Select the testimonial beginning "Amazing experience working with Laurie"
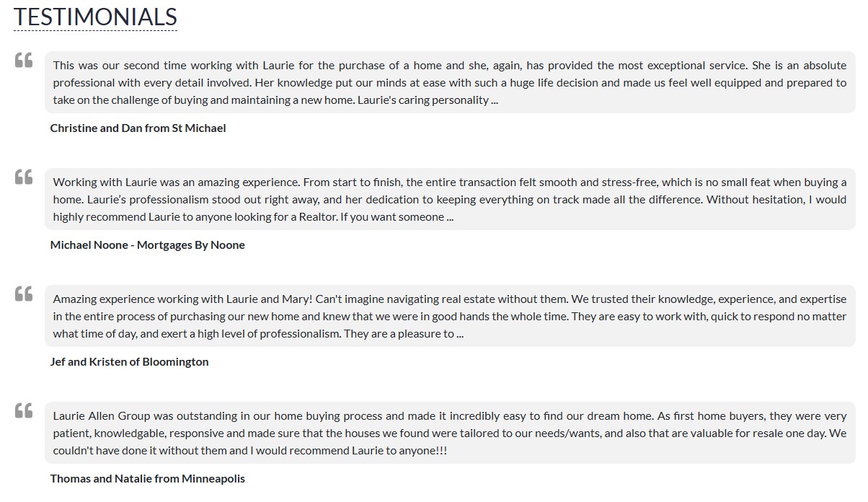 pyautogui.click(x=450, y=316)
